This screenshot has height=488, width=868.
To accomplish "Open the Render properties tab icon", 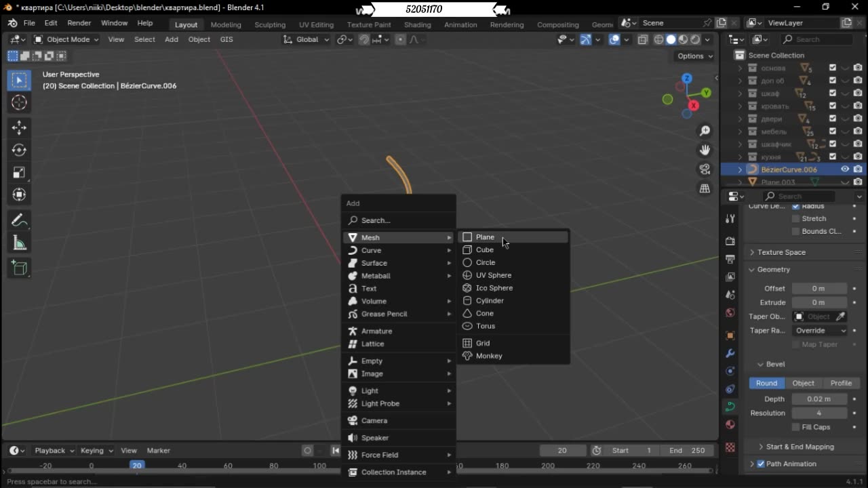I will click(730, 241).
